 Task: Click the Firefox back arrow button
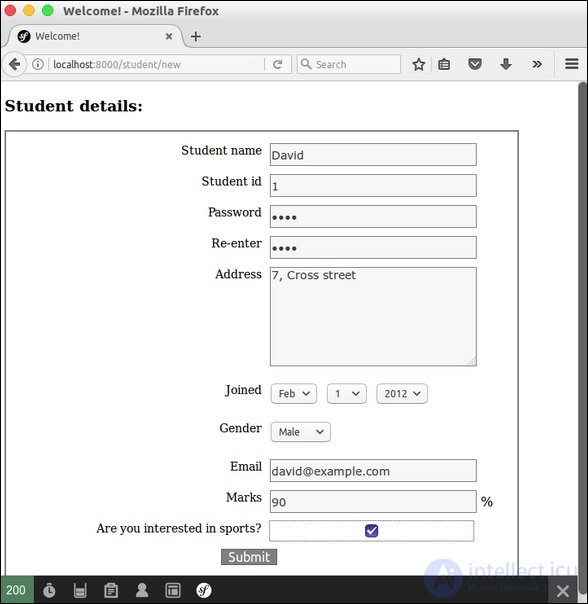15,64
